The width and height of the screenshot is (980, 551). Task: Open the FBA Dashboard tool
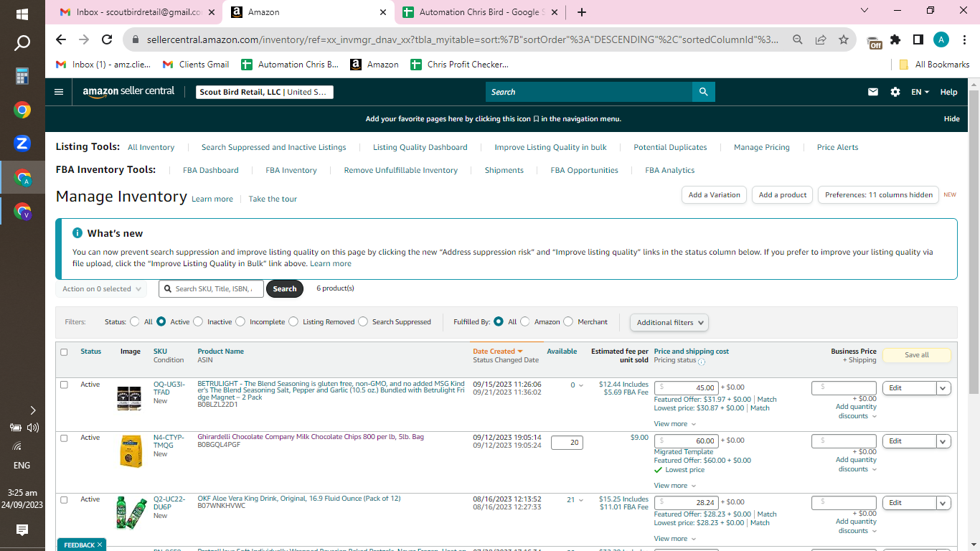pos(211,170)
